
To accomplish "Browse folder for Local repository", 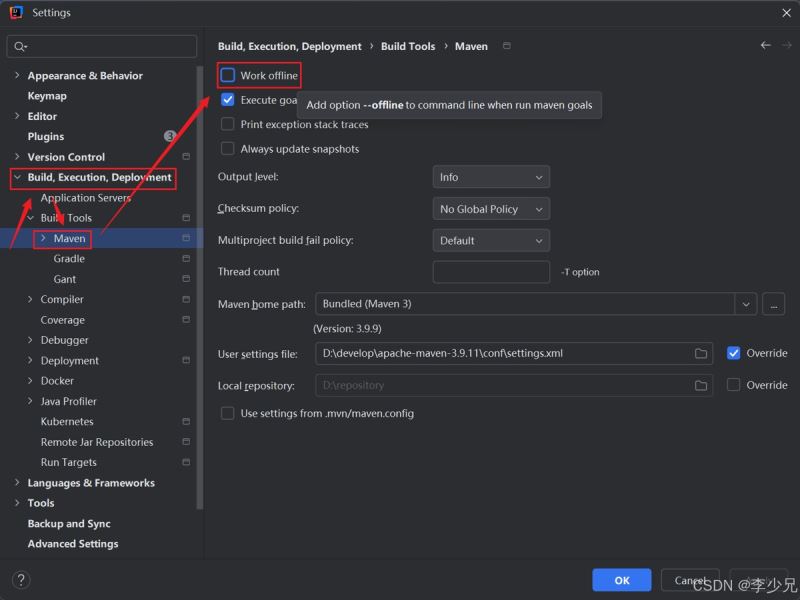I will [701, 385].
